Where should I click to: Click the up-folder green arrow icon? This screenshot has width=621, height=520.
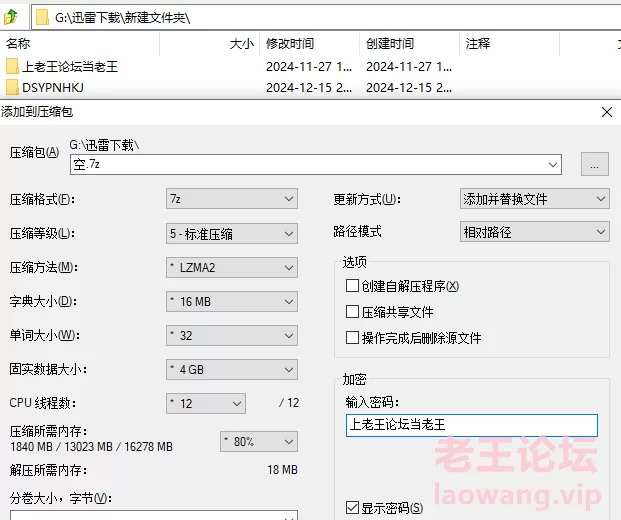point(11,17)
